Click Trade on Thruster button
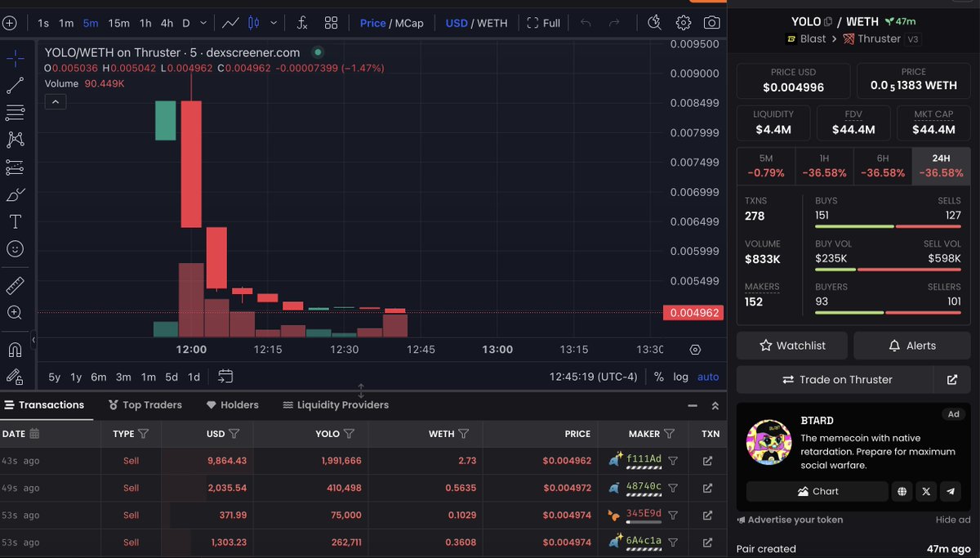 tap(835, 380)
